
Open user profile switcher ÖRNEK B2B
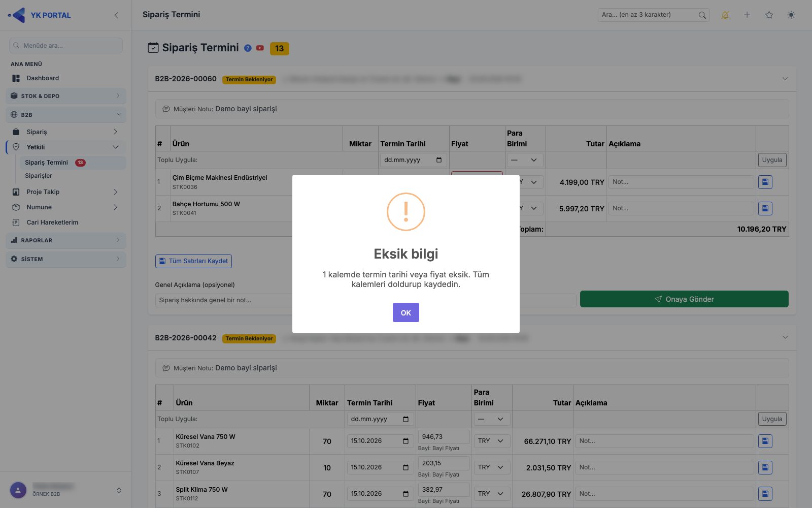(x=66, y=490)
